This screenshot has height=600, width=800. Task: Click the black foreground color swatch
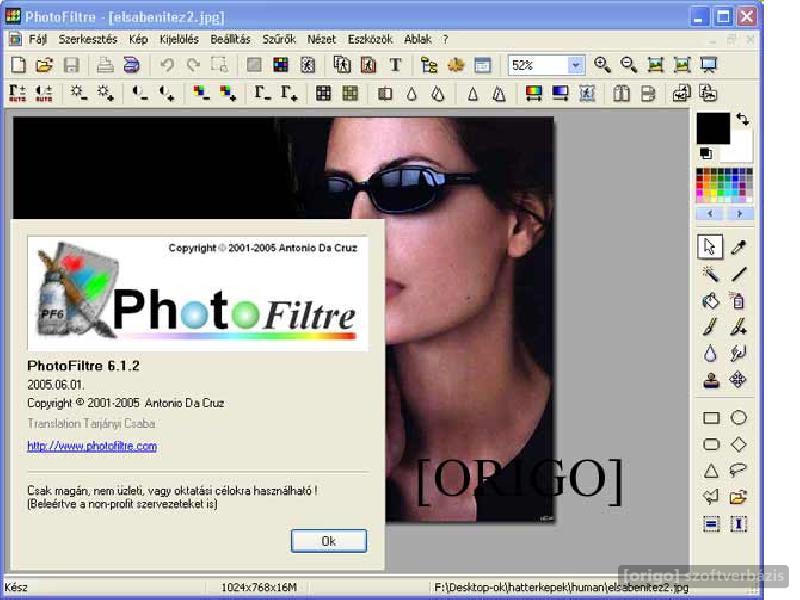tap(713, 128)
